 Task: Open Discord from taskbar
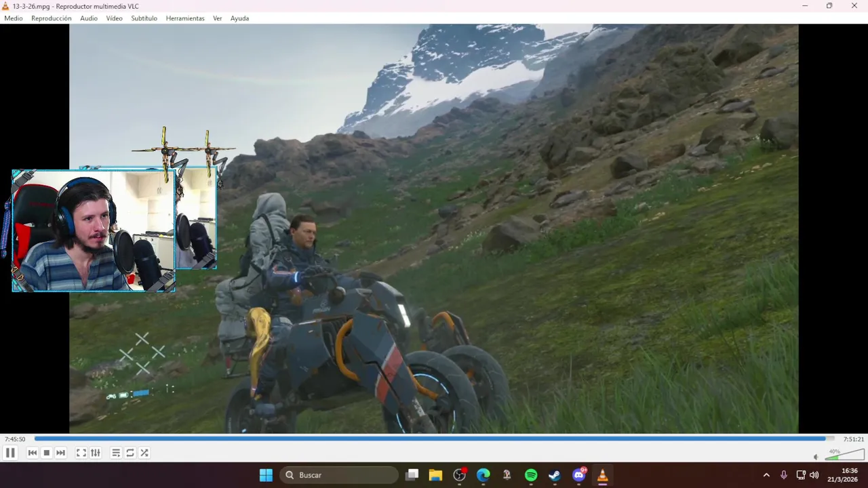[579, 475]
